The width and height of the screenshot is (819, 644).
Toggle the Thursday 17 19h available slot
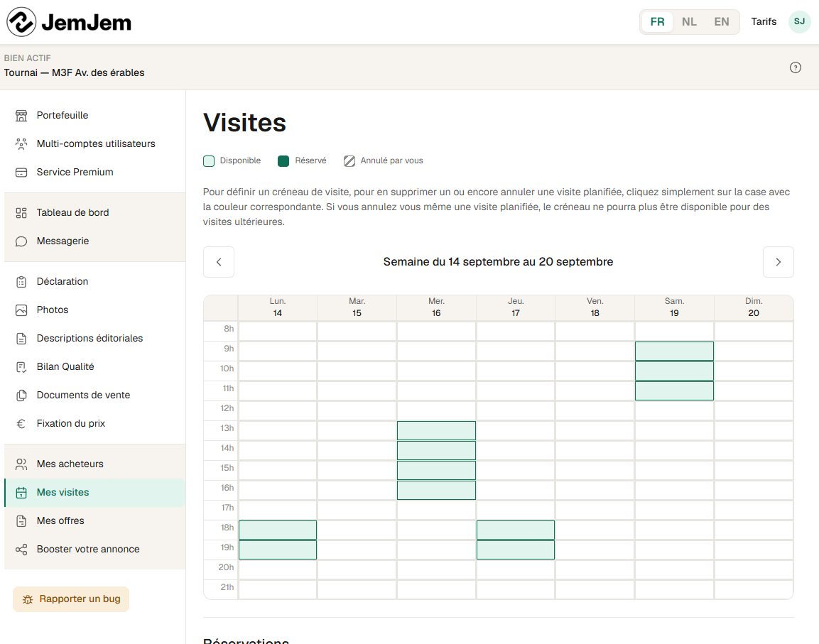pos(516,550)
